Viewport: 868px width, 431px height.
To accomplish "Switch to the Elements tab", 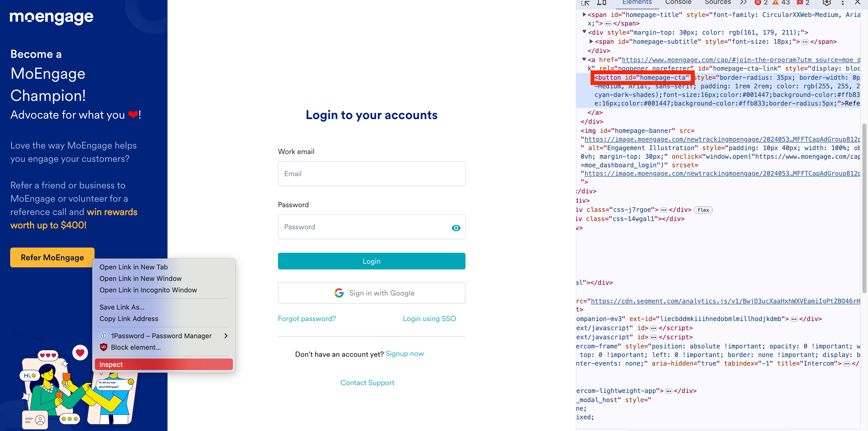I will click(x=637, y=3).
